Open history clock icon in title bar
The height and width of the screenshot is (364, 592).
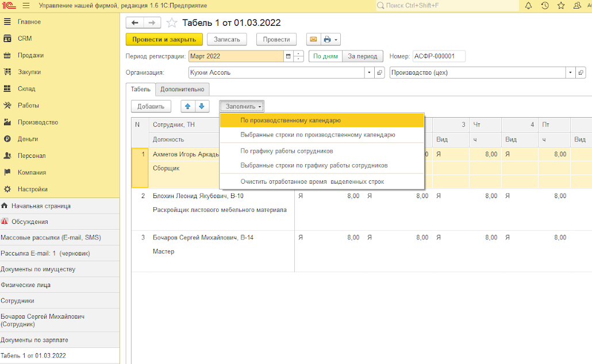(x=544, y=6)
